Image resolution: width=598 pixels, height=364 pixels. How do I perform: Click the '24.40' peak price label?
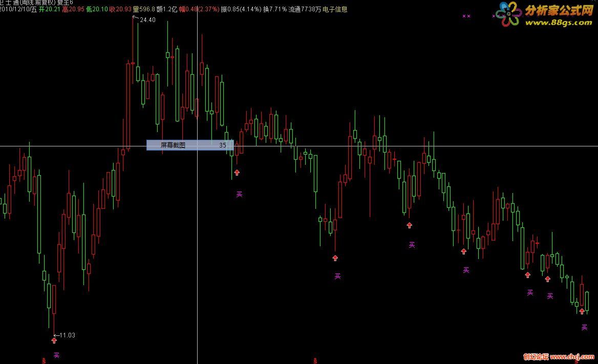pos(147,20)
